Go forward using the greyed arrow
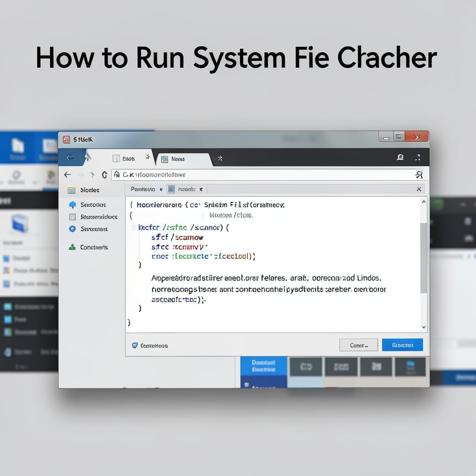476x476 pixels. coord(81,175)
